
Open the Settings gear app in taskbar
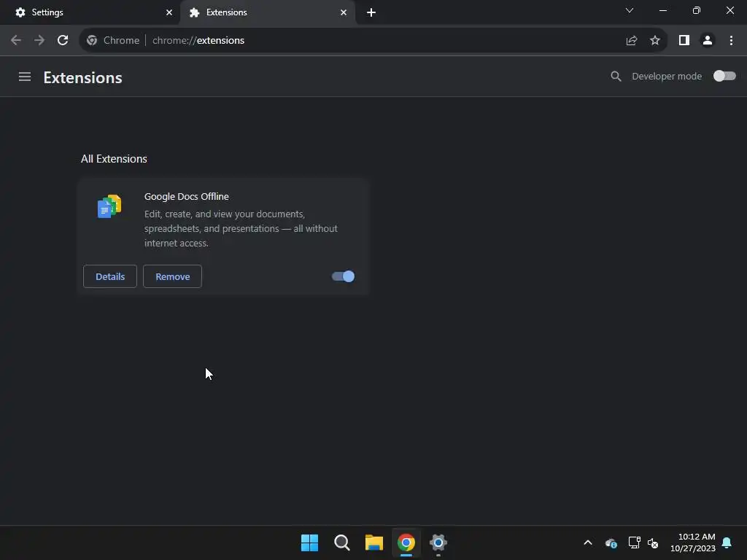tap(438, 542)
